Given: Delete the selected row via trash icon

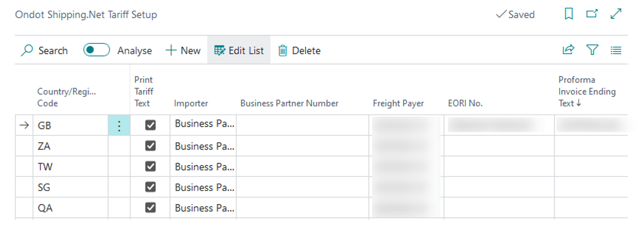Looking at the screenshot, I should [x=282, y=50].
